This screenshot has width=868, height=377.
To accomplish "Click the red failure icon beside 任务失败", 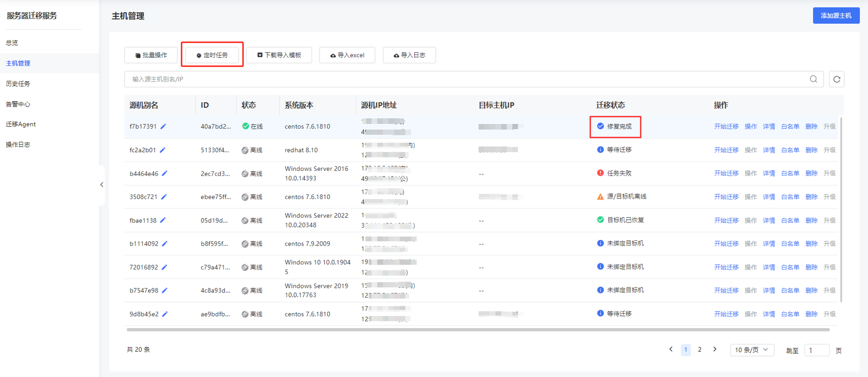I will 600,173.
